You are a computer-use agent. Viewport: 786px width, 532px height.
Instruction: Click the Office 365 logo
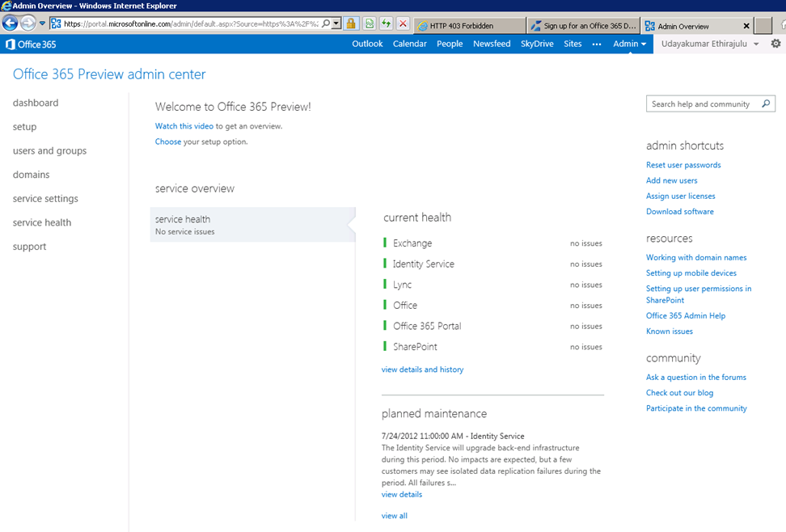click(31, 44)
